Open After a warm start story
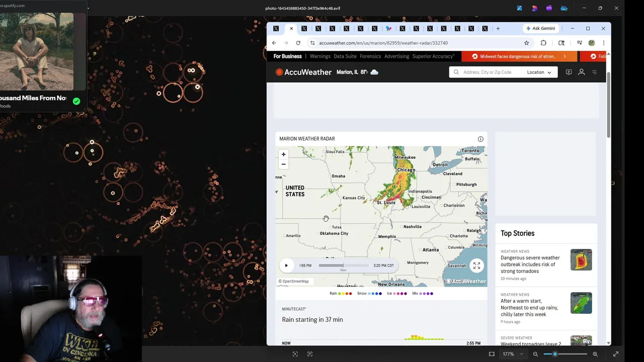644x362 pixels. (x=529, y=308)
